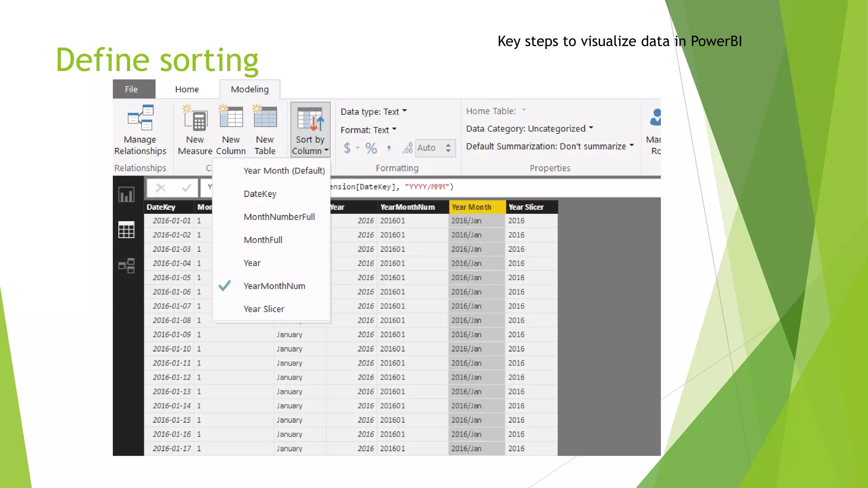This screenshot has width=868, height=488.
Task: Click 2016/Jan cell in 2016-01-10 row
Action: (477, 349)
